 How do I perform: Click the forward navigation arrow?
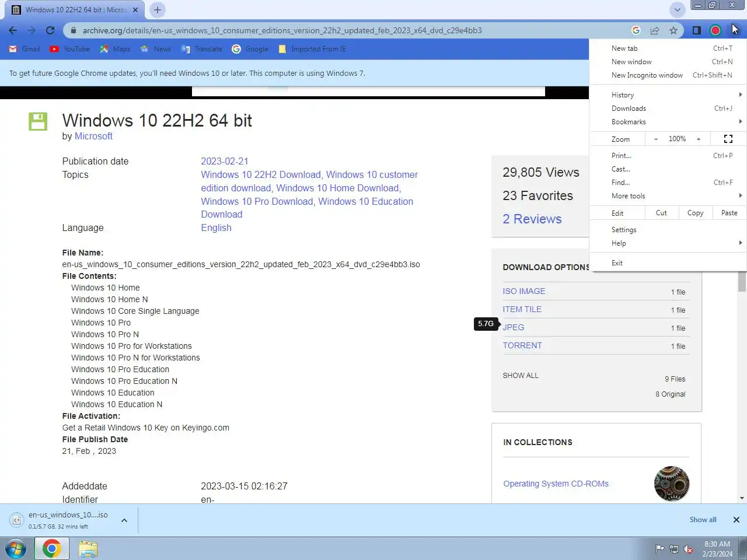point(32,30)
